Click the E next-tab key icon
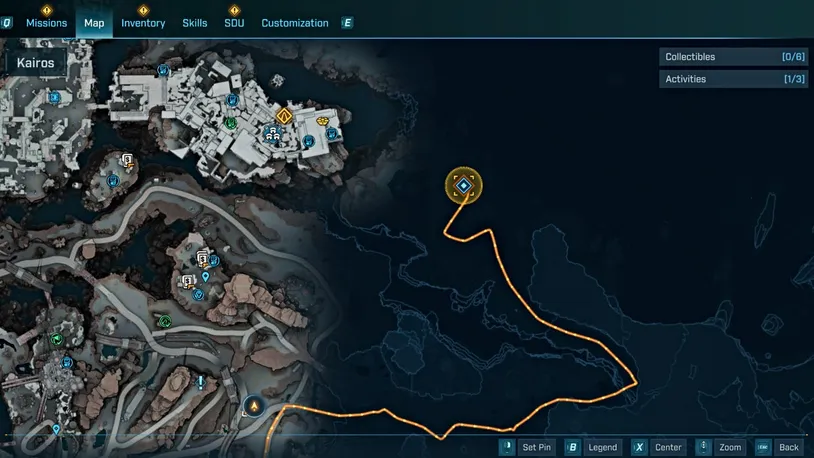This screenshot has width=814, height=458. [347, 23]
